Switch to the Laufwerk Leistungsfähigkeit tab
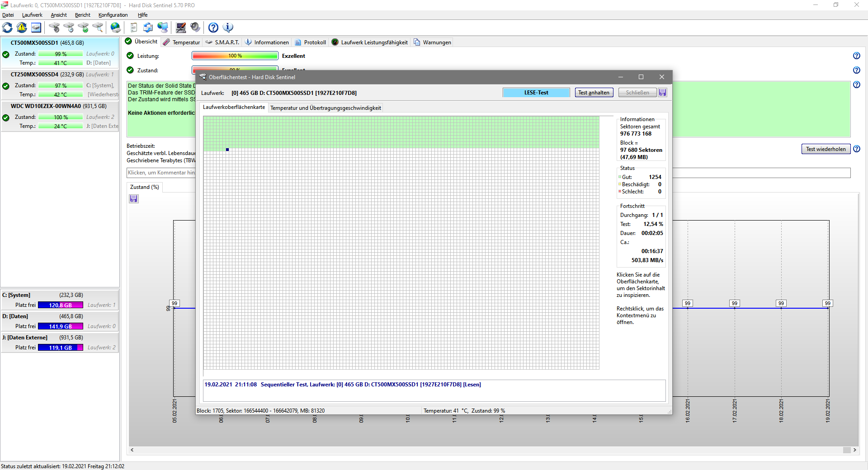The image size is (868, 470). click(x=370, y=42)
